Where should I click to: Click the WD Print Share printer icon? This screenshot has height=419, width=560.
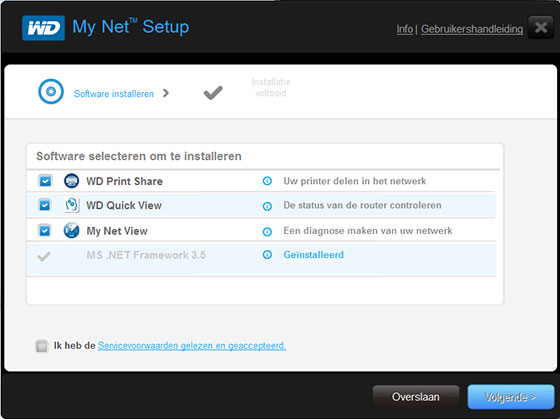pyautogui.click(x=71, y=181)
